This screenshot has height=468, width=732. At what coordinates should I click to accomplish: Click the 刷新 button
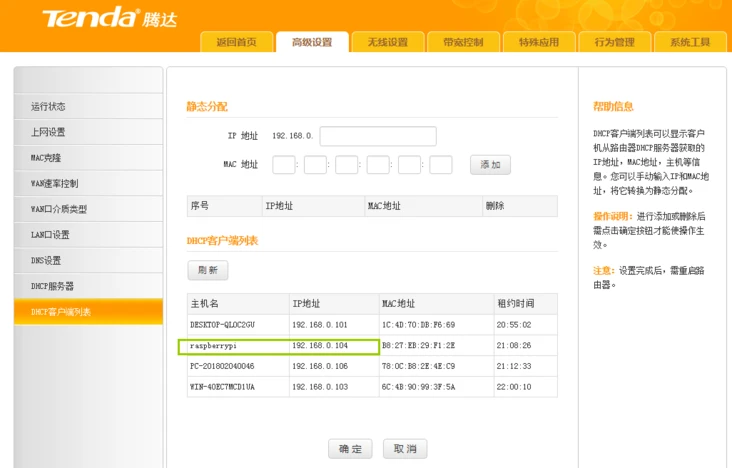pyautogui.click(x=208, y=270)
